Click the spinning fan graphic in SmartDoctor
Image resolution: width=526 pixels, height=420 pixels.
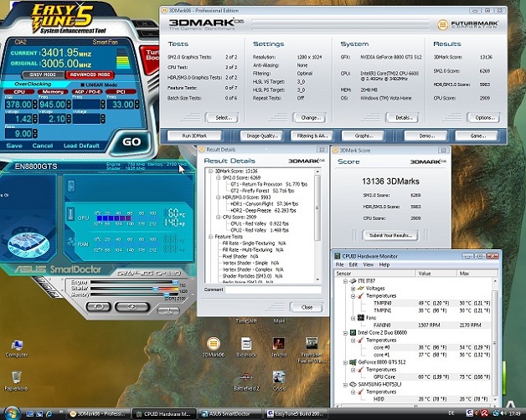(x=28, y=243)
